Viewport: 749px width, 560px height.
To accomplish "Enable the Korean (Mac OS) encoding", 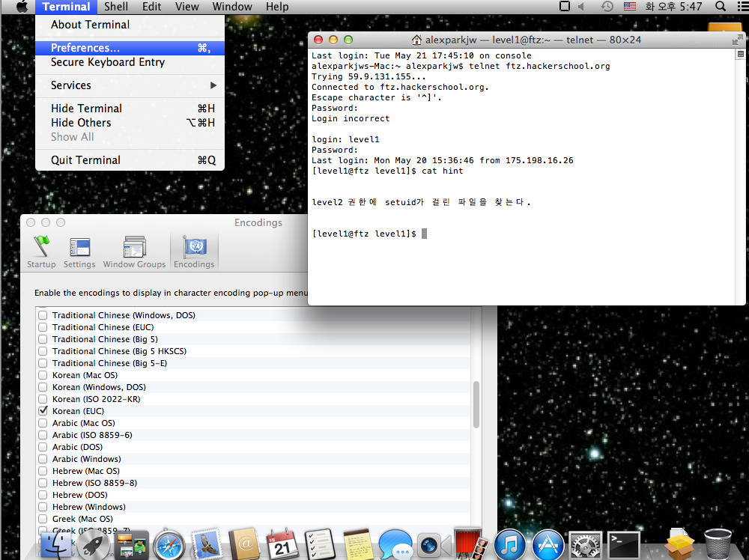I will pyautogui.click(x=43, y=375).
